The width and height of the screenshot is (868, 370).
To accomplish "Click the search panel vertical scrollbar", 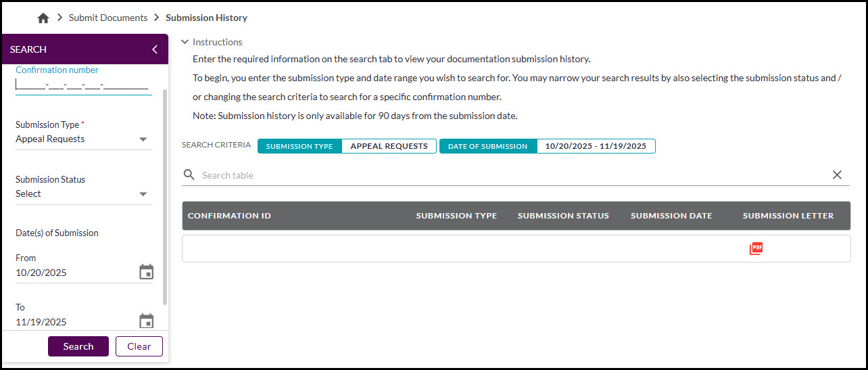I will coord(165,196).
